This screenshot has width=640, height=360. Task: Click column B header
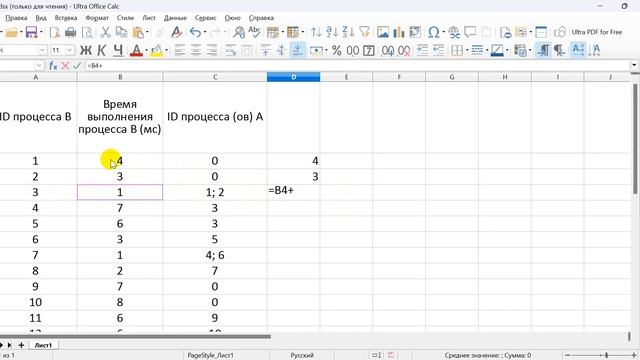click(120, 77)
